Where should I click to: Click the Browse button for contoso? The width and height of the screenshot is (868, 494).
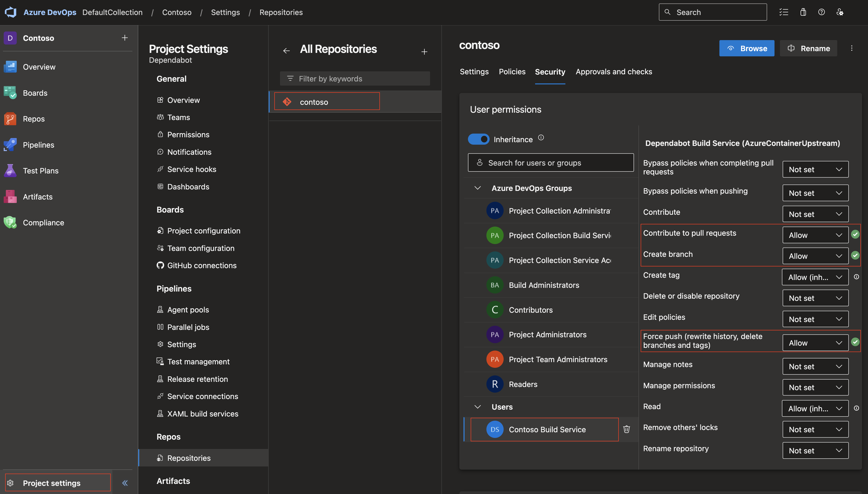(x=746, y=48)
